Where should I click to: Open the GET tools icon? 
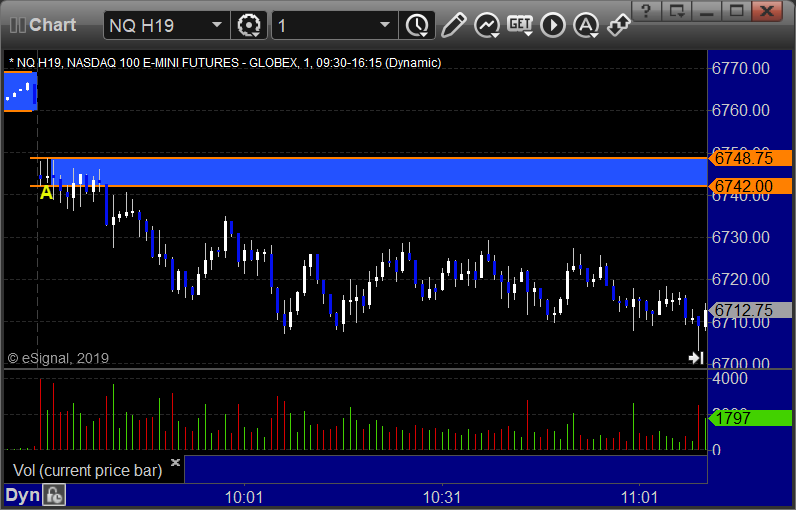[520, 25]
